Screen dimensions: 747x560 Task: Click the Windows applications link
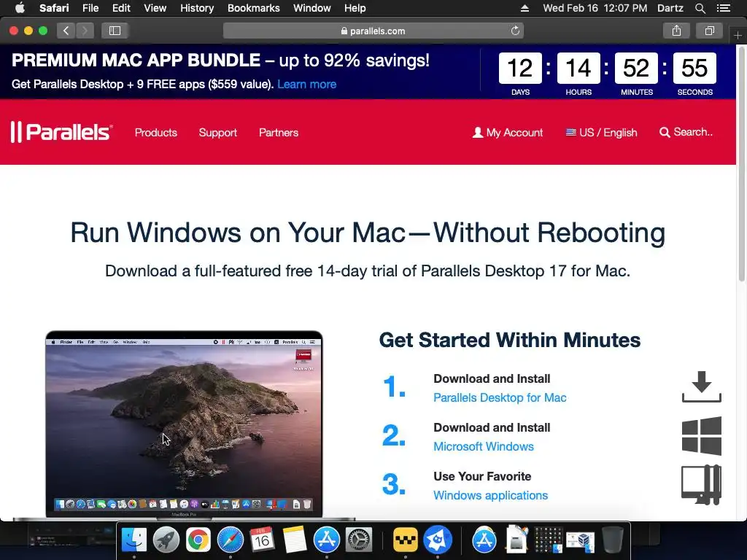click(x=490, y=495)
